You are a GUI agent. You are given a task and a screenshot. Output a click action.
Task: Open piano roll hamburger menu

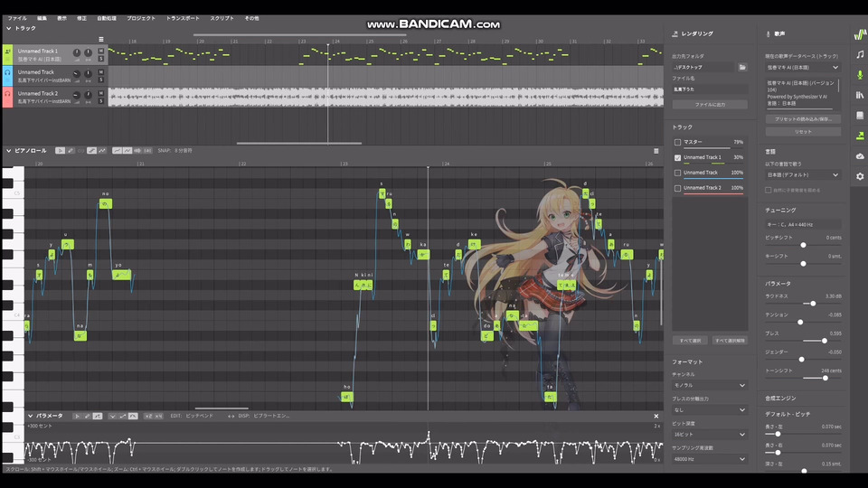pos(656,151)
